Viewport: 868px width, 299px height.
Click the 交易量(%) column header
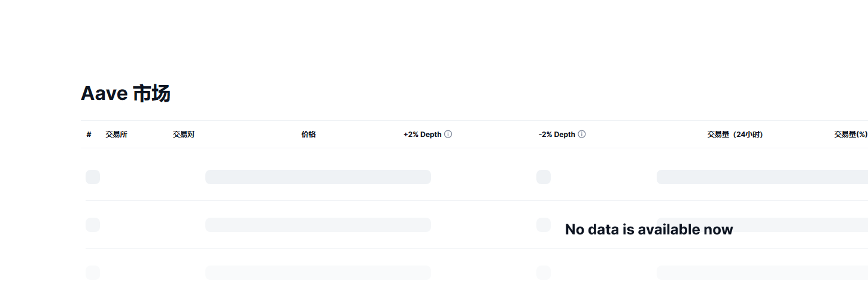851,135
